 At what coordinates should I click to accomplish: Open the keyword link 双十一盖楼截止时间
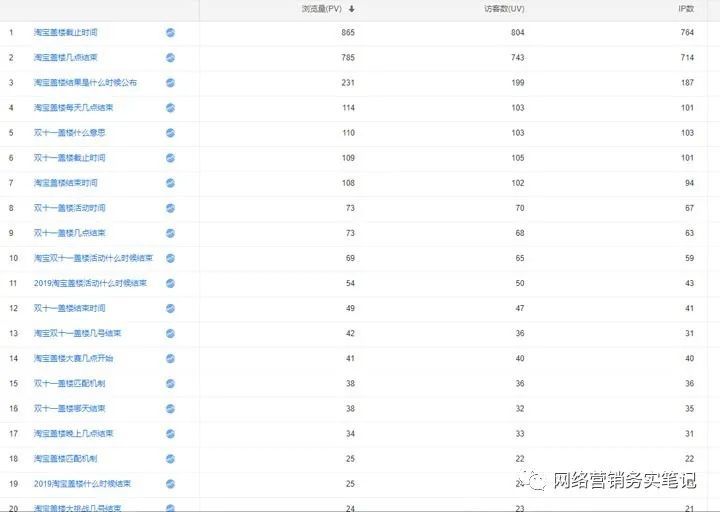[x=69, y=158]
